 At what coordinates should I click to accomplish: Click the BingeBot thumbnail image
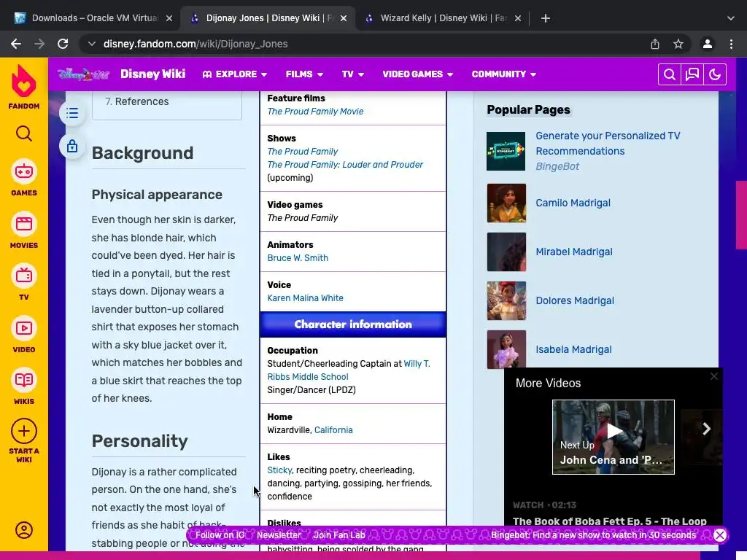506,151
